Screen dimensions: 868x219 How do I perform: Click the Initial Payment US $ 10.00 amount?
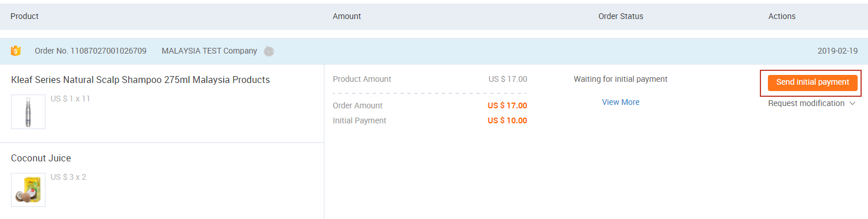(x=507, y=120)
